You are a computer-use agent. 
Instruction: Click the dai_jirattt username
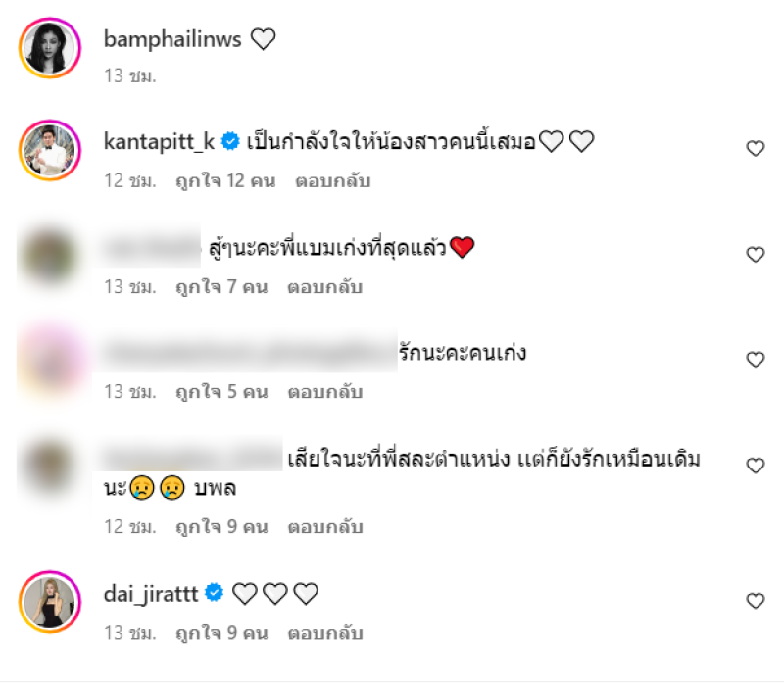tap(151, 594)
